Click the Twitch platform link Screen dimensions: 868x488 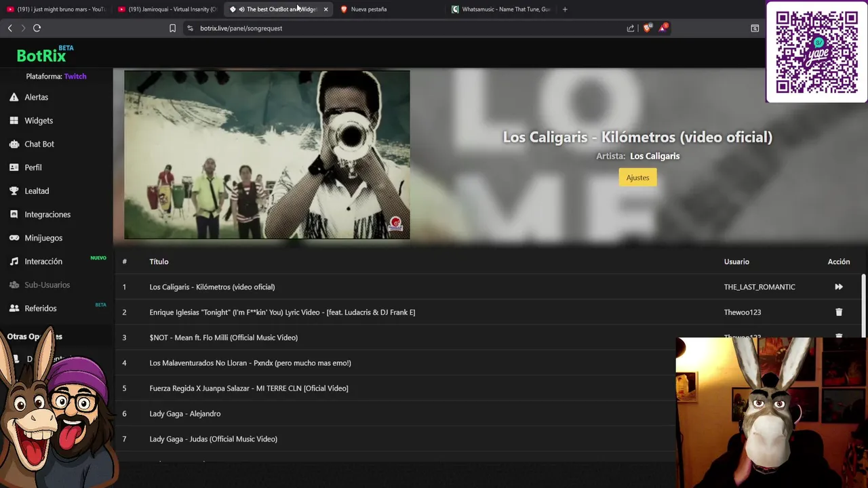coord(75,77)
